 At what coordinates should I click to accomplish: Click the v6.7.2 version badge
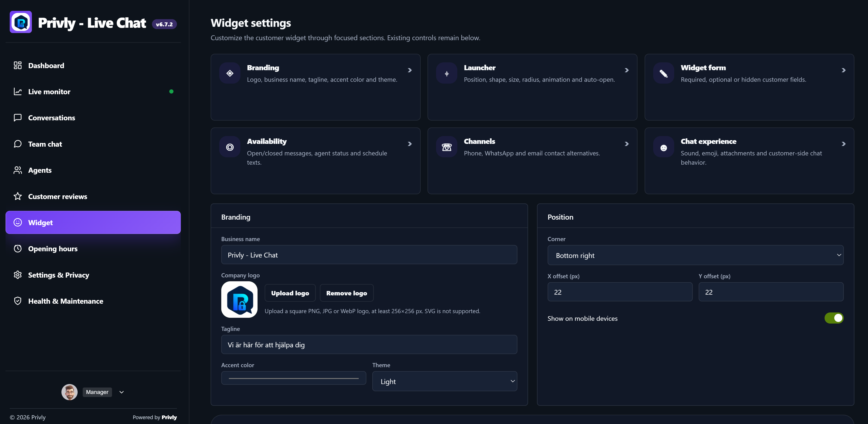point(164,24)
